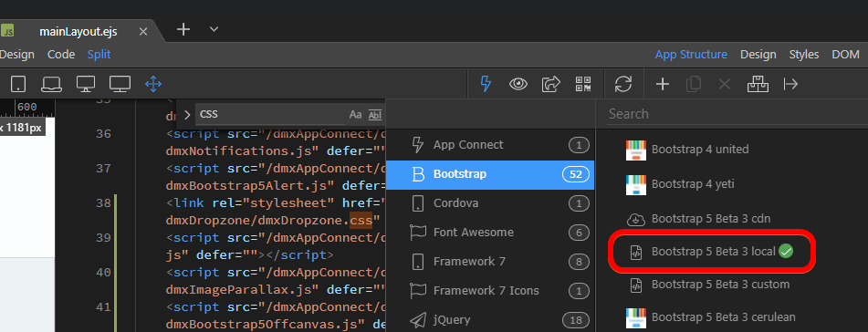Click the find field containing css
This screenshot has width=868, height=332.
tap(271, 115)
